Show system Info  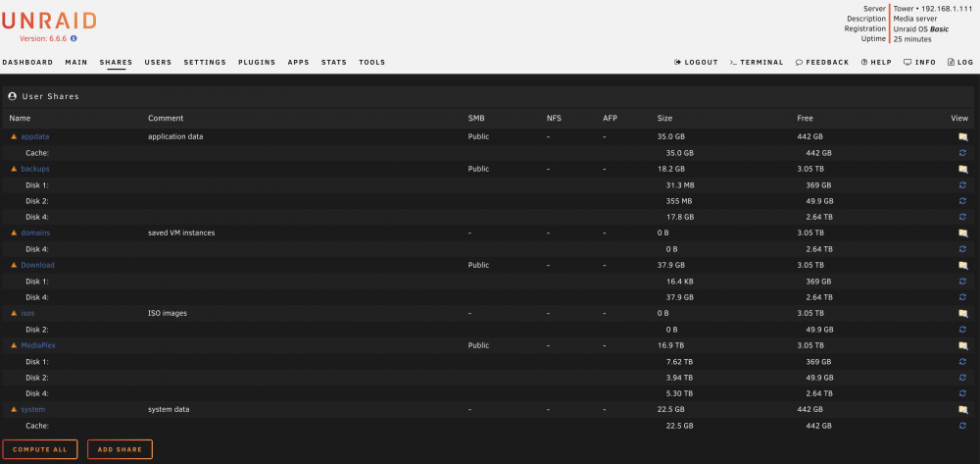coord(920,63)
